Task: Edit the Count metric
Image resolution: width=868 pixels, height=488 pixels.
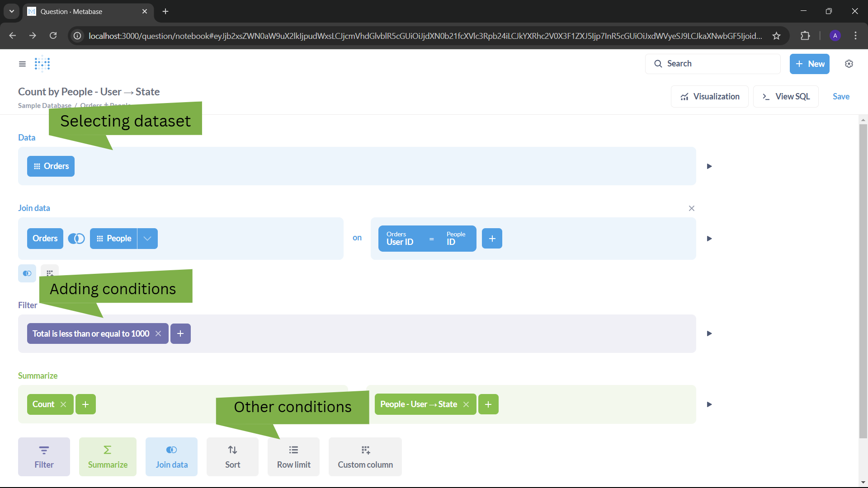Action: pos(43,404)
